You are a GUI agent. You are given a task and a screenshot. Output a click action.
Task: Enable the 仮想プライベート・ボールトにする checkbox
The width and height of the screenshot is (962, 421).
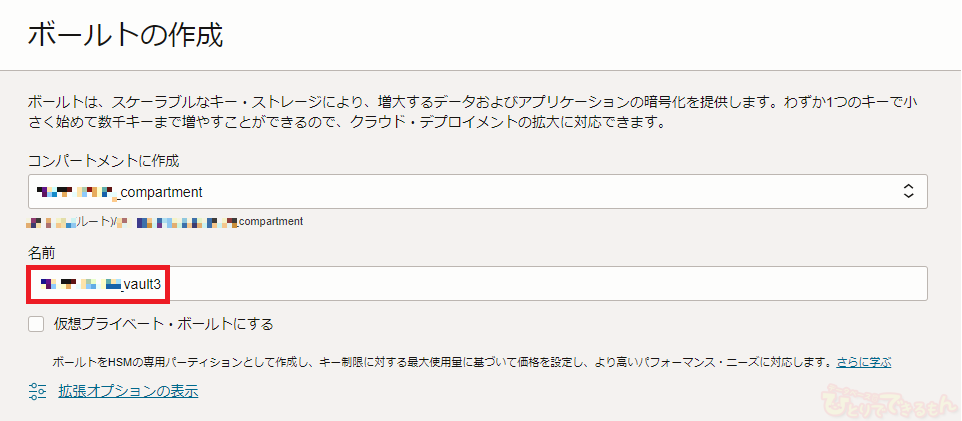tap(37, 324)
